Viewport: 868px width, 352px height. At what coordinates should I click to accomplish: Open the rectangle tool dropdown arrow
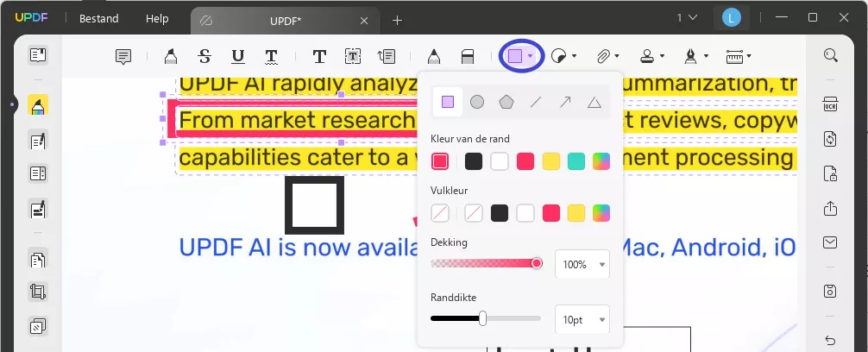pos(531,56)
